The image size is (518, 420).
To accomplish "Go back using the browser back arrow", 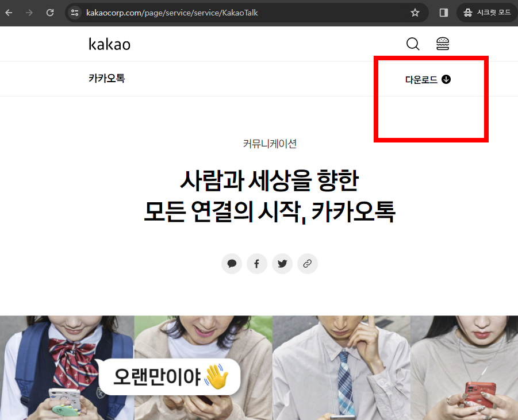I will (x=9, y=12).
